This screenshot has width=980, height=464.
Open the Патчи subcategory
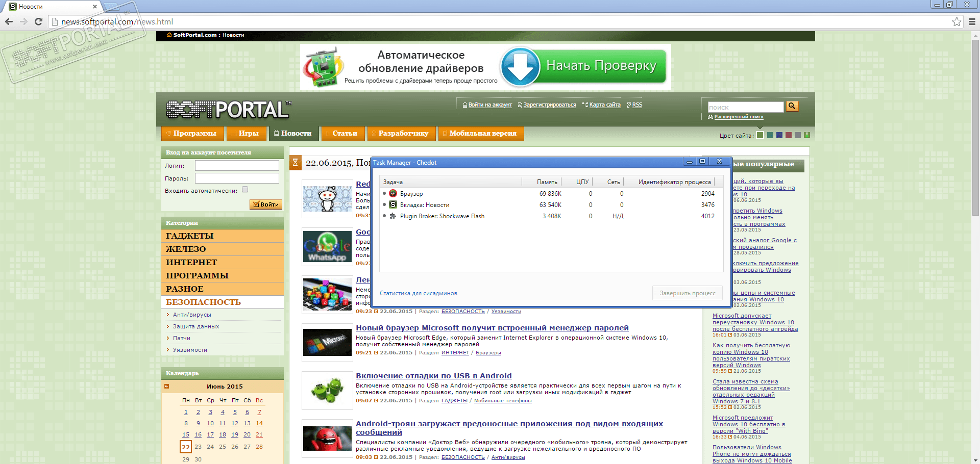coord(182,339)
